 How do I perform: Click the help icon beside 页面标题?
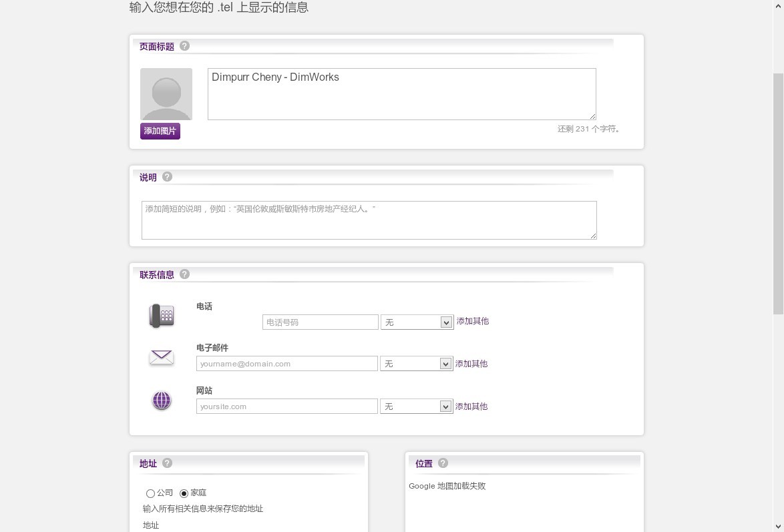185,46
